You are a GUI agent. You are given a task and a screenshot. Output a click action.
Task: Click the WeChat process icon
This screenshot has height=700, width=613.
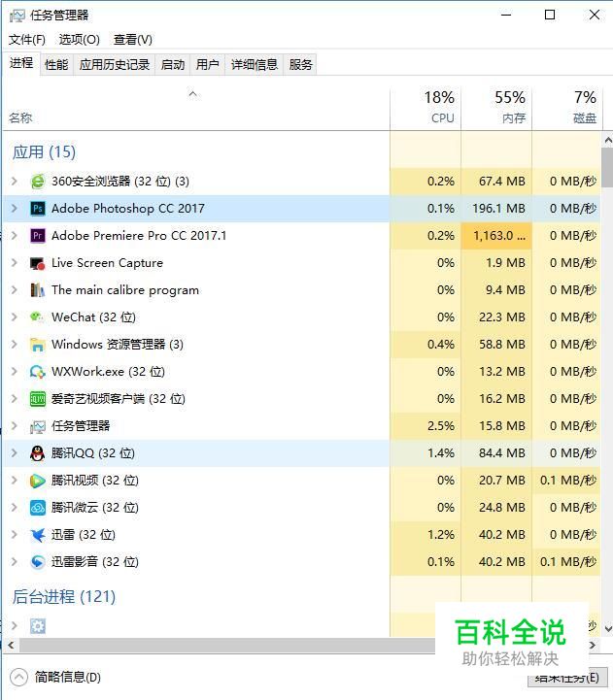pos(38,317)
